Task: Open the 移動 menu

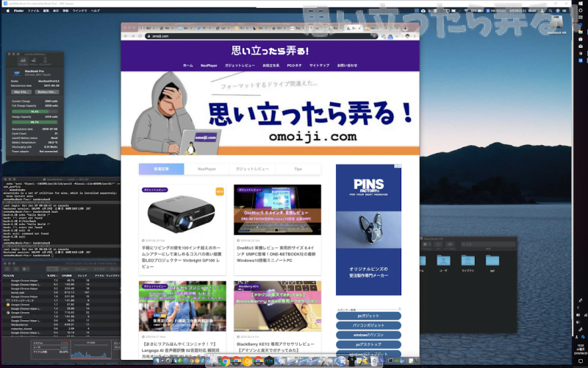Action: [x=65, y=10]
